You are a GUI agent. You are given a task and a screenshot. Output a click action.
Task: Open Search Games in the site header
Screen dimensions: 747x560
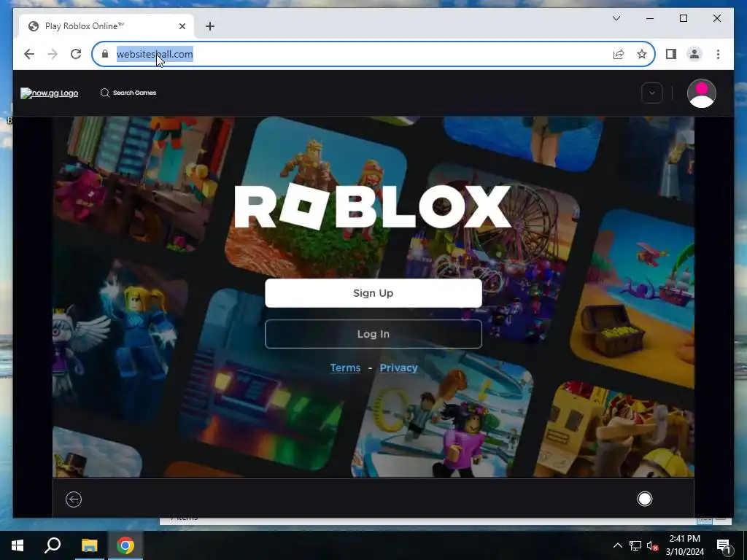click(x=128, y=93)
